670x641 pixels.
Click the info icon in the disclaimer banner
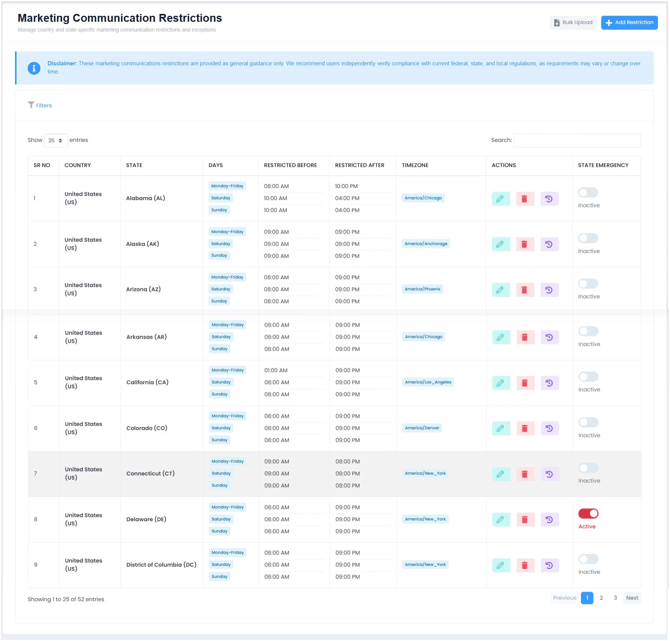point(34,68)
